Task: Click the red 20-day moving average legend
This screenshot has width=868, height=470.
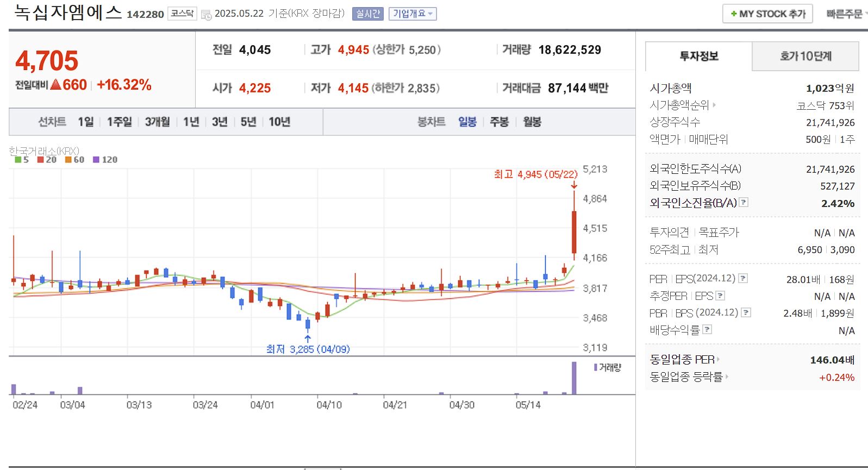Action: click(47, 160)
